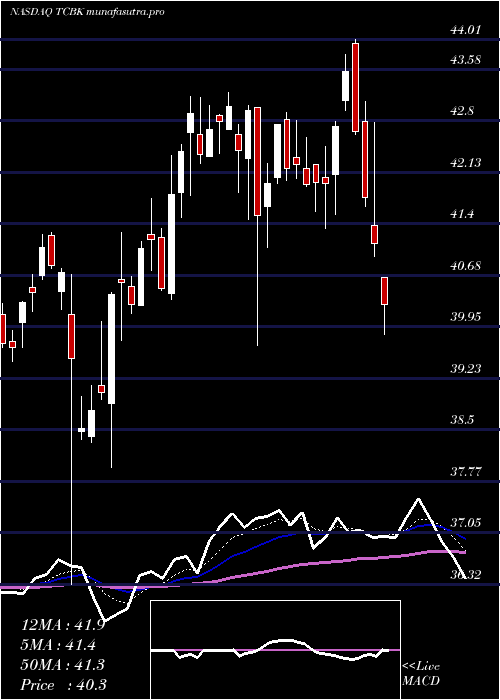Click the MACD inset chart panel
500x700 pixels.
click(x=275, y=650)
